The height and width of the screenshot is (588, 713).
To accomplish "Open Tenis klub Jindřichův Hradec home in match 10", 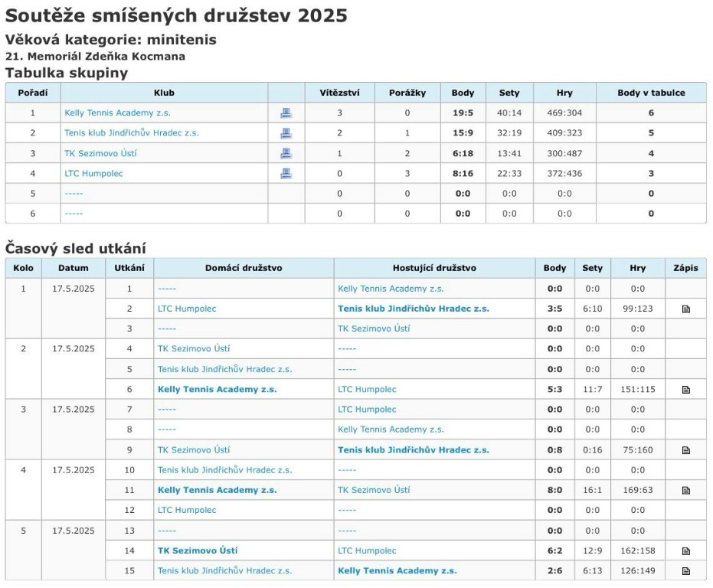I will (224, 470).
